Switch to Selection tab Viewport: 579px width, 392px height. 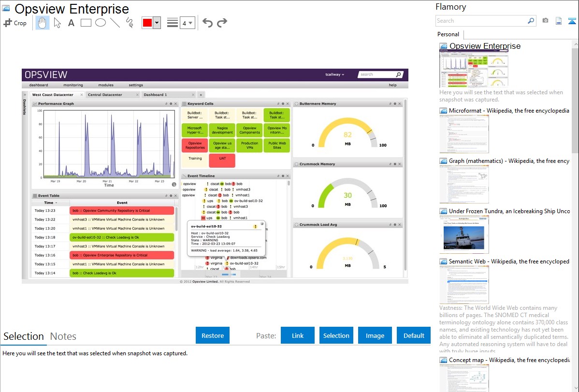(x=24, y=336)
